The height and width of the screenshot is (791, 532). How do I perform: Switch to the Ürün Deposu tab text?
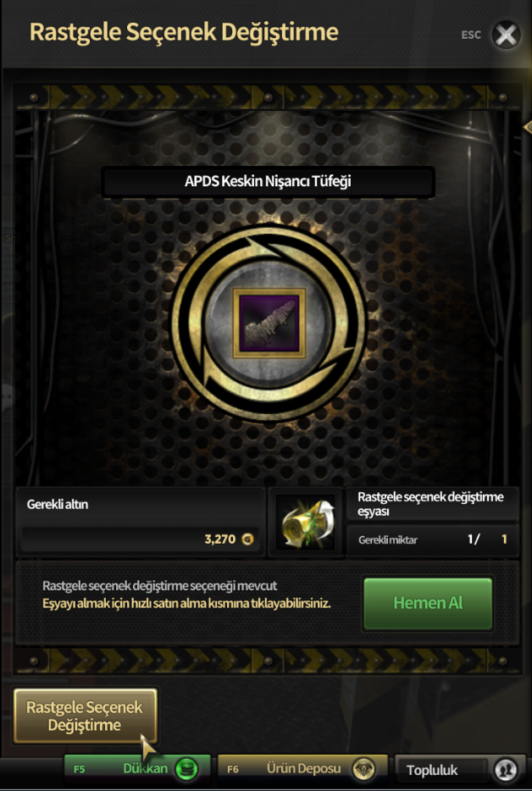click(x=303, y=768)
